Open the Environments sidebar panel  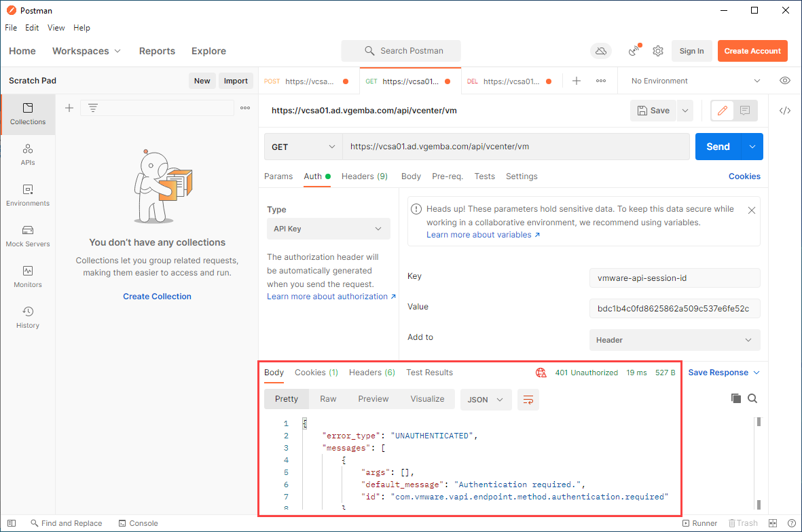pyautogui.click(x=28, y=195)
